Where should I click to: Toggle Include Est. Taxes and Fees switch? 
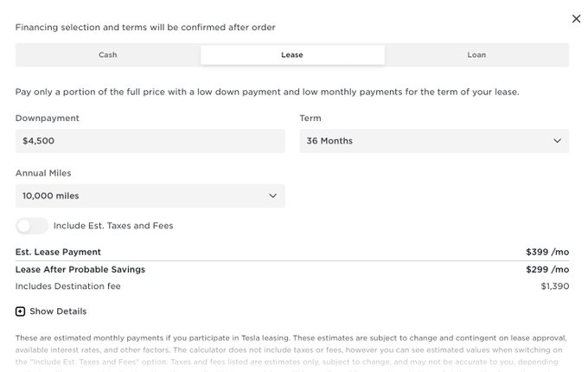[32, 226]
